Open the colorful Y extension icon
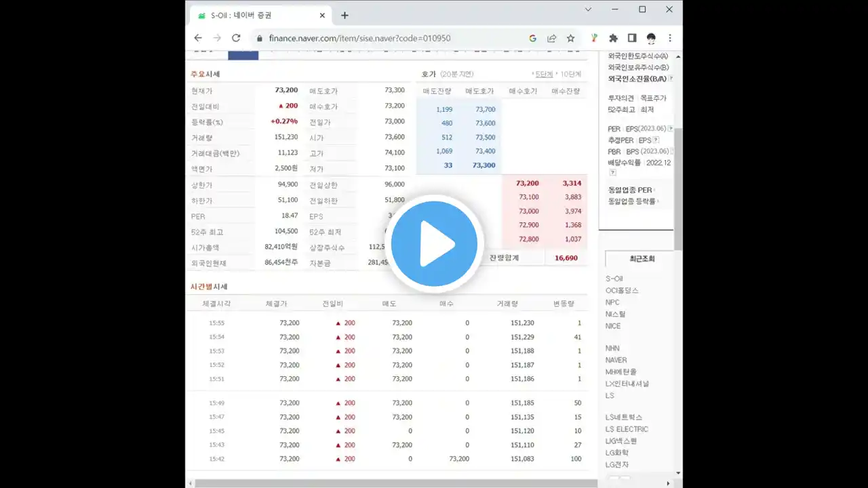The height and width of the screenshot is (488, 868). click(x=595, y=38)
